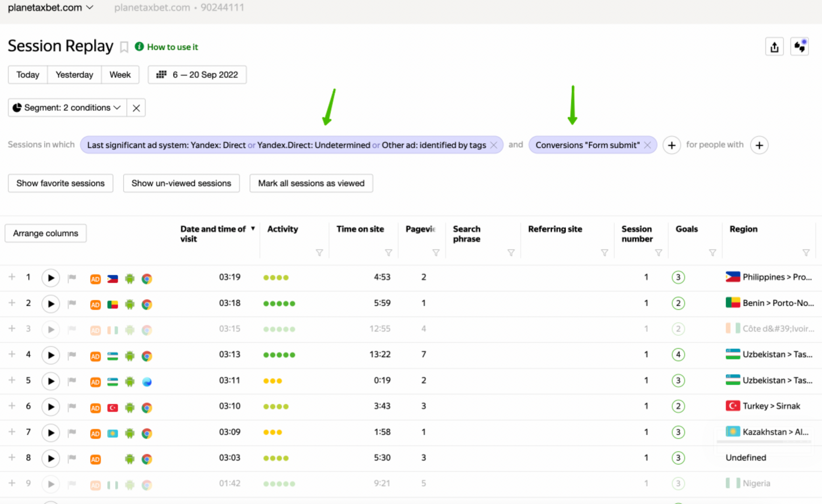Click Show un-viewed sessions button
Screen dimensions: 822x504
[x=181, y=184]
